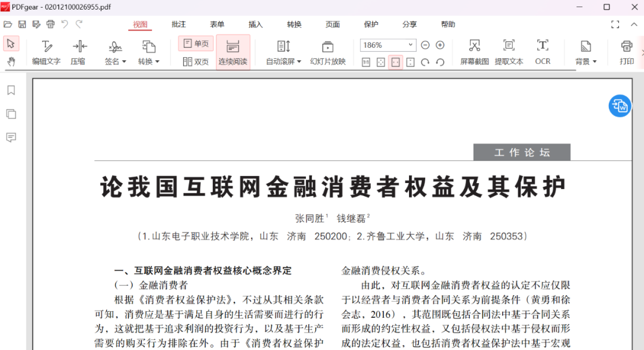Save the PDF with the save icon
This screenshot has width=644, height=350.
coord(22,24)
